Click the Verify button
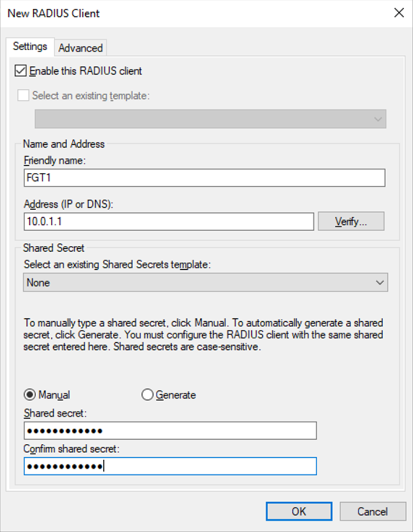413x532 pixels. 350,221
